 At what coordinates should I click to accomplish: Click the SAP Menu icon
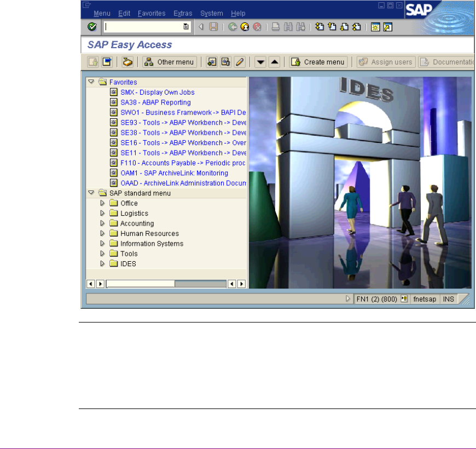pos(107,62)
